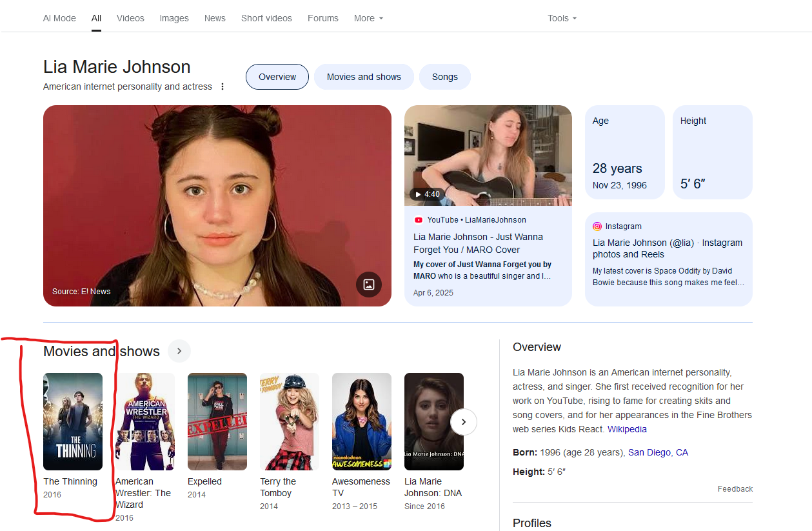Click the "American Wrestler: The Wizard" title text
Image resolution: width=812 pixels, height=531 pixels.
click(143, 493)
